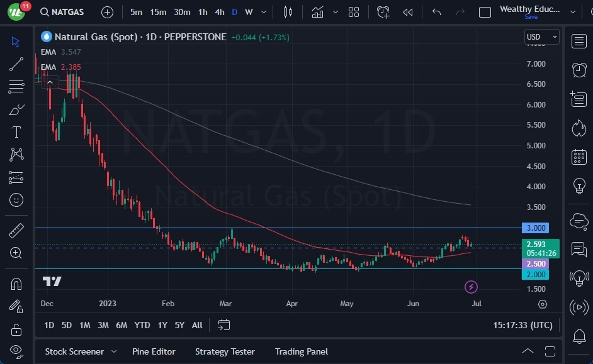
Task: Switch to the 5m timeframe
Action: point(136,12)
